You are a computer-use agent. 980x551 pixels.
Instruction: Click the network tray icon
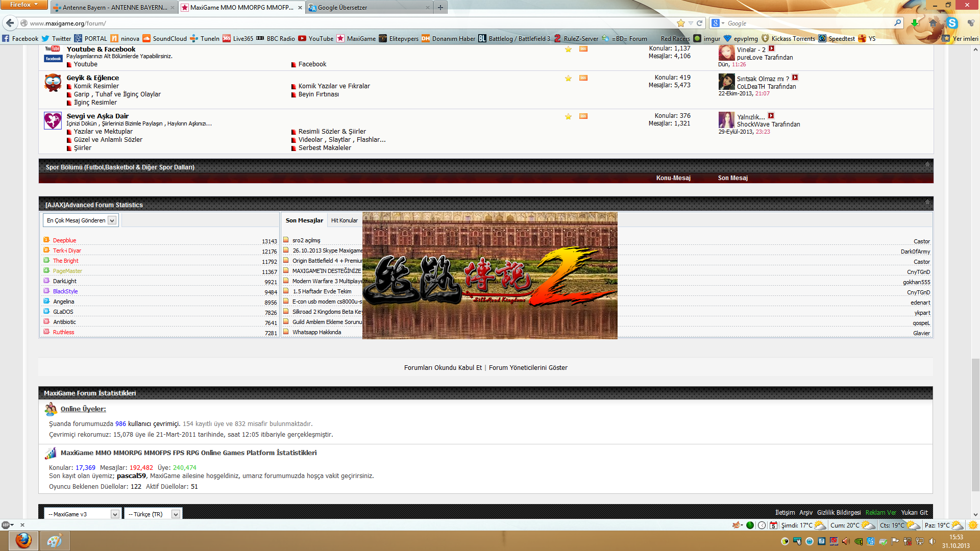click(x=920, y=541)
